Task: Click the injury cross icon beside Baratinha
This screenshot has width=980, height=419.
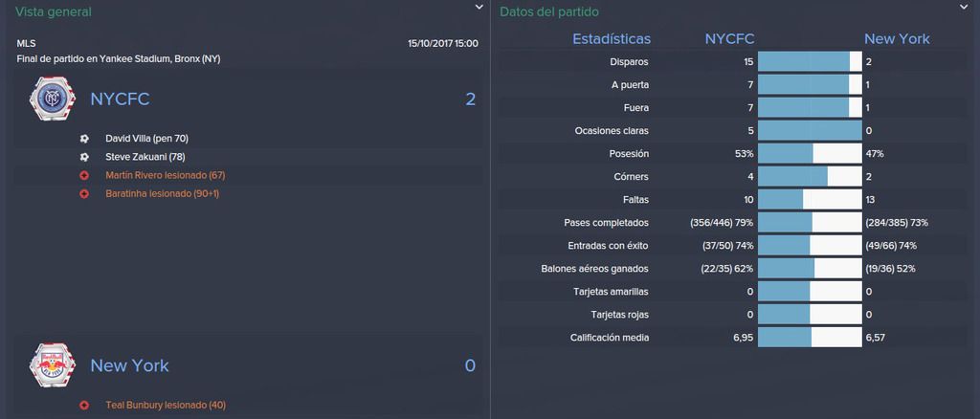Action: [84, 193]
